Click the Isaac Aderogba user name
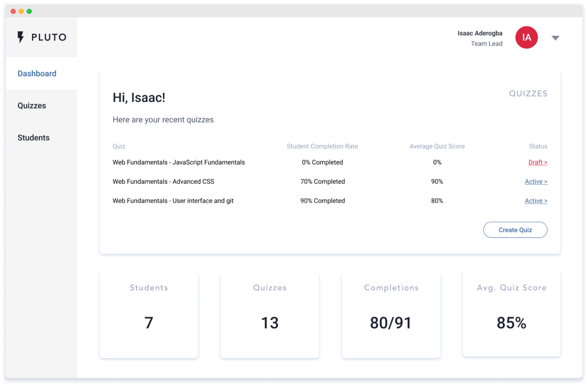The width and height of the screenshot is (588, 386). tap(480, 33)
